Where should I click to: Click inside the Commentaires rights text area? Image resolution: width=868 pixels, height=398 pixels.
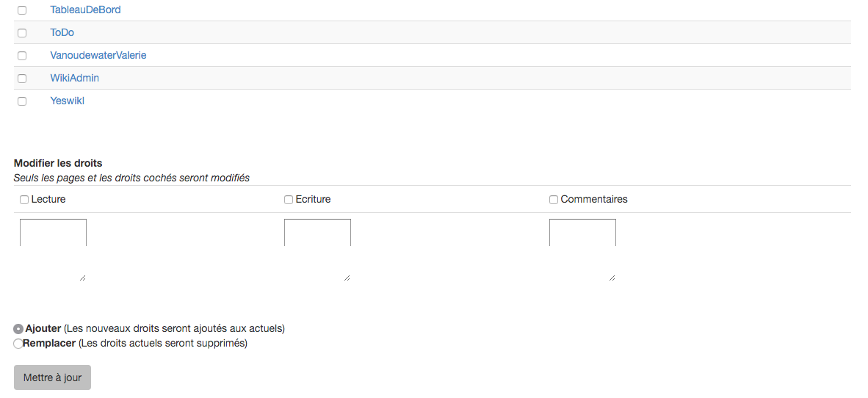pos(582,249)
